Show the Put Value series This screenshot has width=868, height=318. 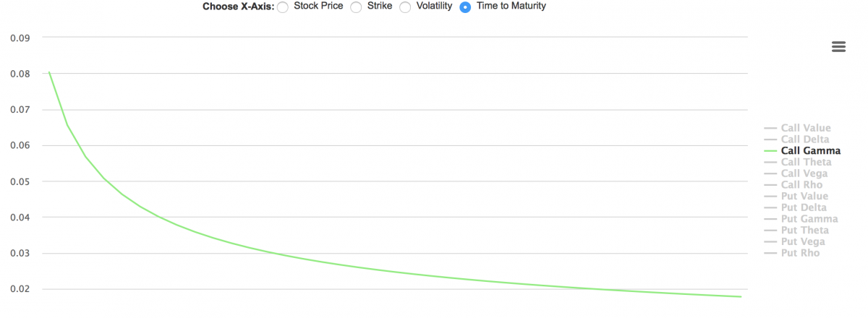tap(804, 197)
